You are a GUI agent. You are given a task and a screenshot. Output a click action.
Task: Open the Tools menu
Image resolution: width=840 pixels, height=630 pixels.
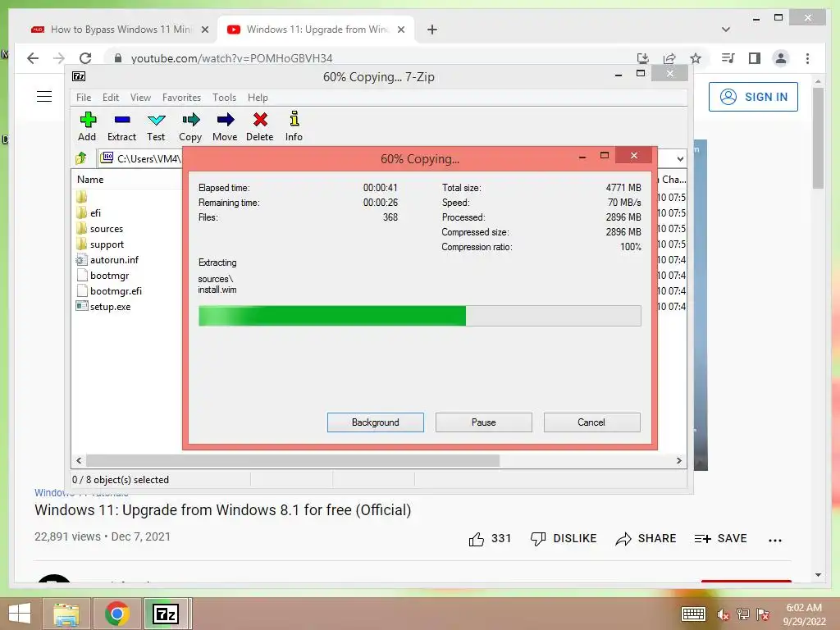click(x=224, y=98)
